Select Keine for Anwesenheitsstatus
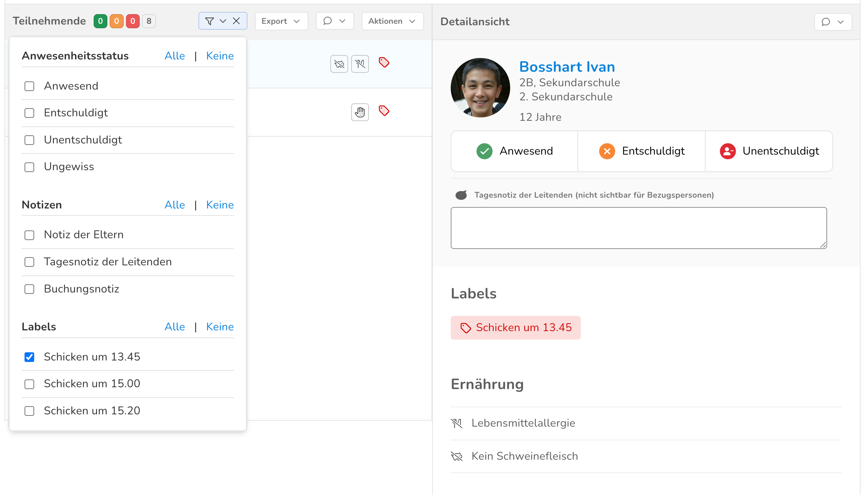The height and width of the screenshot is (495, 868). 220,56
